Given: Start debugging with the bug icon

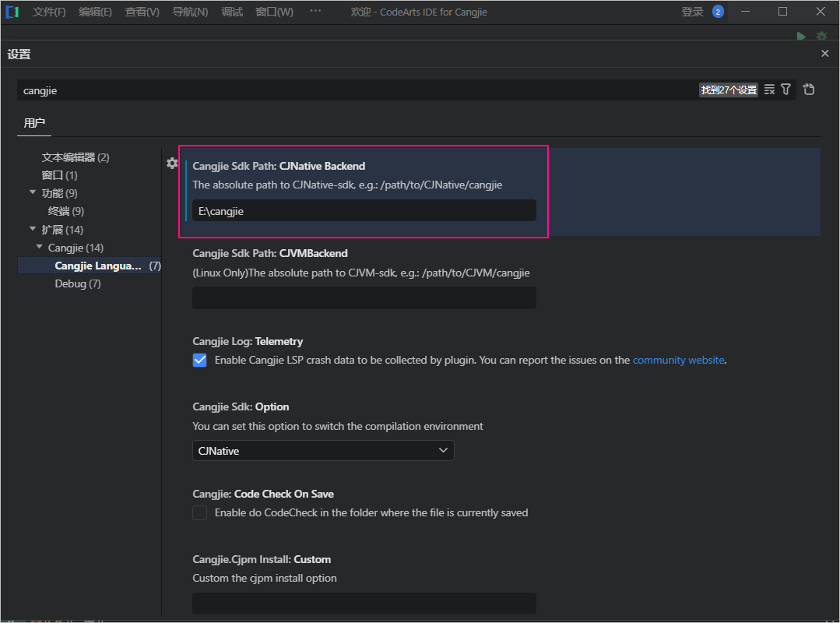Looking at the screenshot, I should pos(821,36).
